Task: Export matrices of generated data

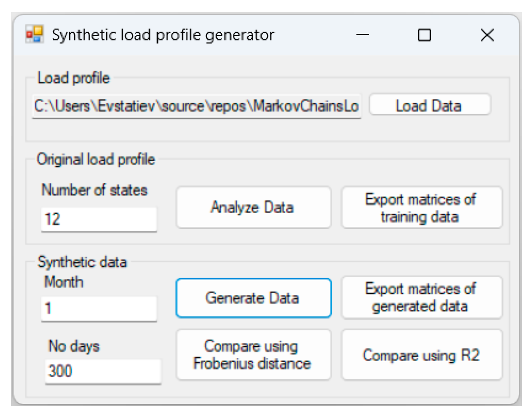Action: click(x=422, y=298)
